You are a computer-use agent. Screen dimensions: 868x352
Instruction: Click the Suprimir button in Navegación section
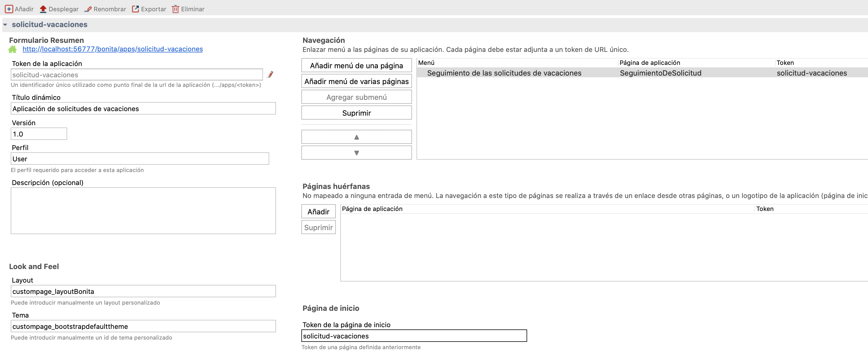[x=356, y=113]
